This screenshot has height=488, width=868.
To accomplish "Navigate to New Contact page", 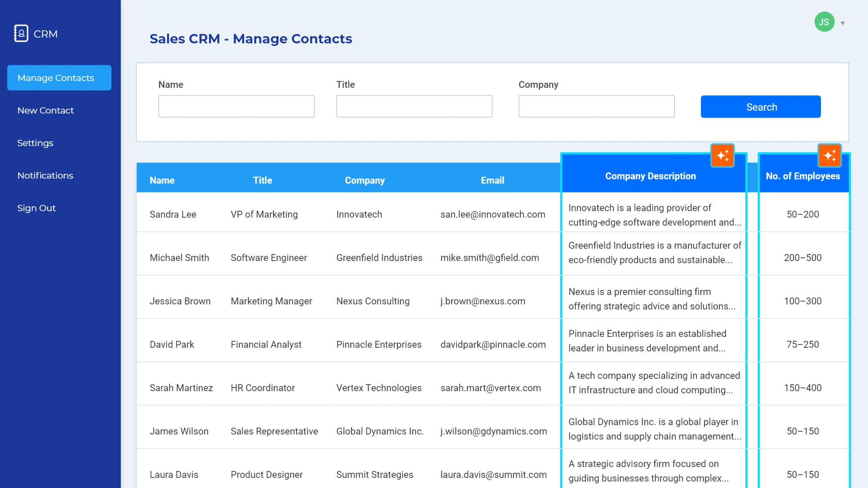I will click(45, 110).
